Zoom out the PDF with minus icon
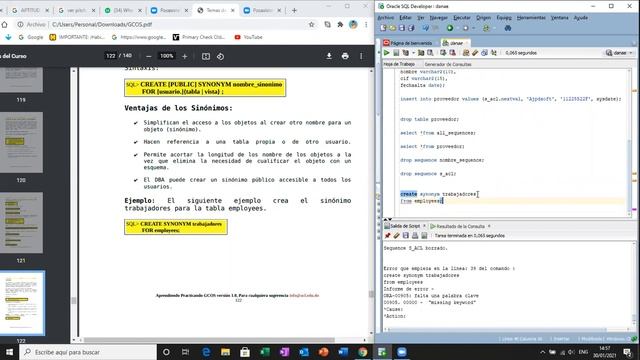This screenshot has height=360, width=640. pyautogui.click(x=149, y=56)
